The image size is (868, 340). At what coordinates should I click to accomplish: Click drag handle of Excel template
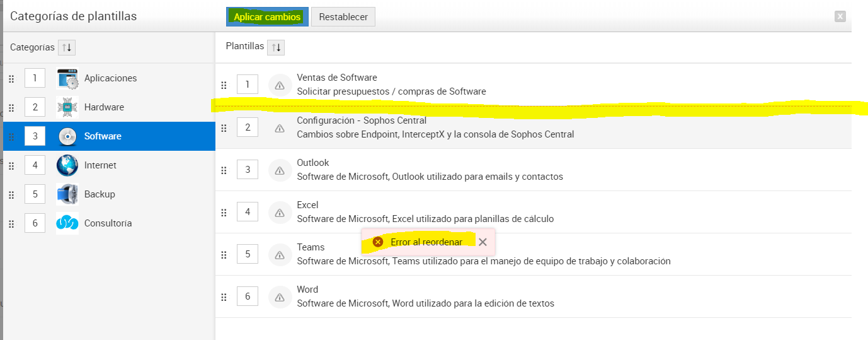pos(224,213)
